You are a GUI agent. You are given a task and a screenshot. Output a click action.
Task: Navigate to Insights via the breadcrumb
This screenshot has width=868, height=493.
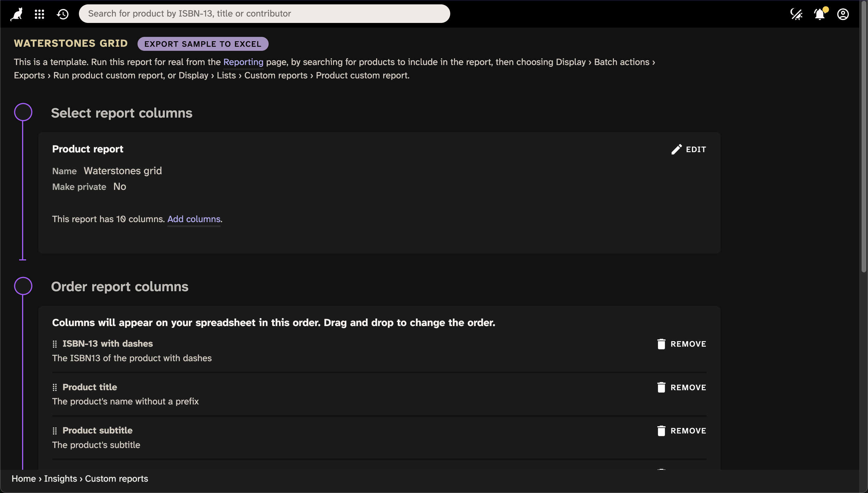pos(60,478)
